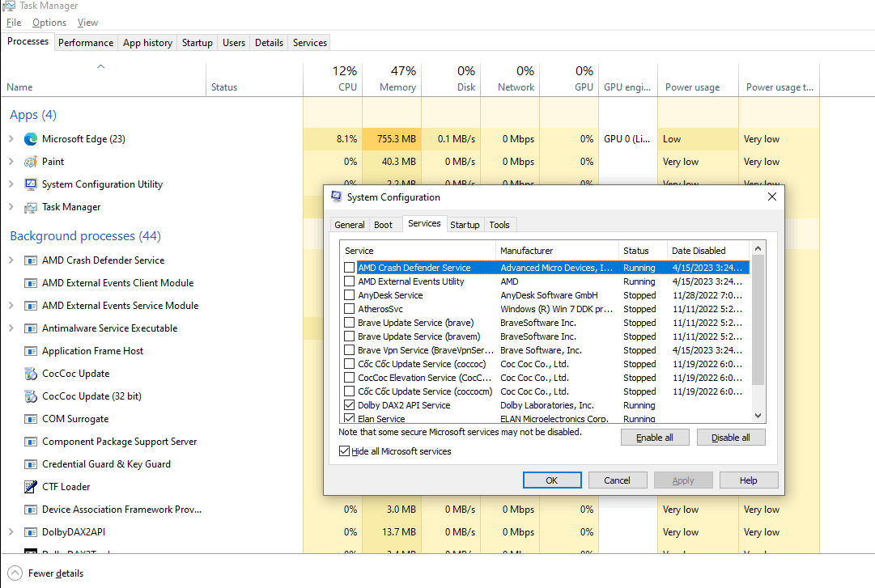875x588 pixels.
Task: Click the Microsoft Edge app icon
Action: click(31, 139)
